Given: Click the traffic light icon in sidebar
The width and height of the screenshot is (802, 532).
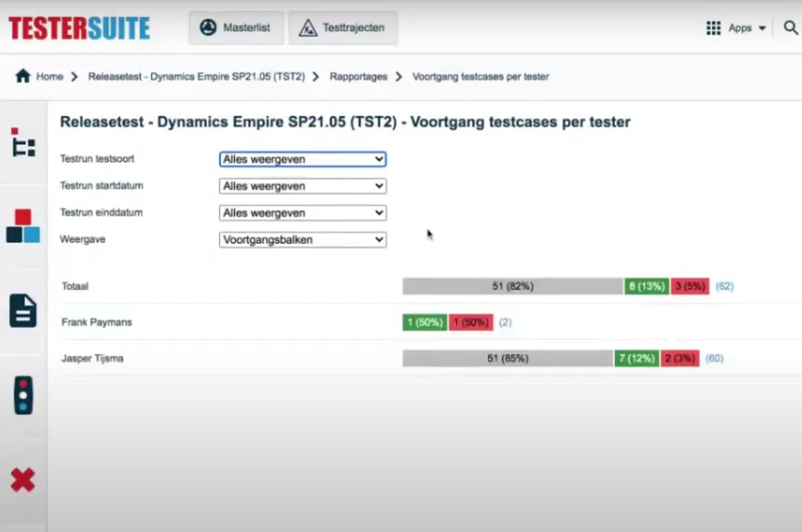Looking at the screenshot, I should click(x=23, y=395).
